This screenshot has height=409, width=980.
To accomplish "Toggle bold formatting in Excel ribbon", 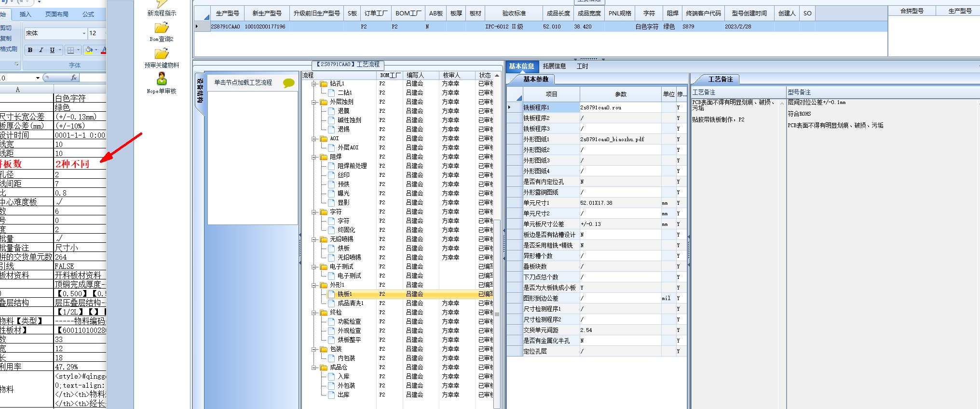I will [x=30, y=50].
